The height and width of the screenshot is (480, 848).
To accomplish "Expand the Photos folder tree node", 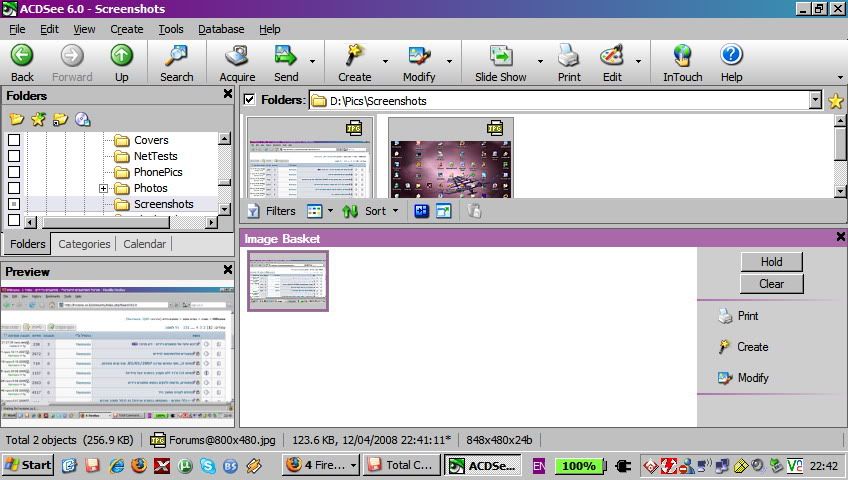I will [x=103, y=188].
